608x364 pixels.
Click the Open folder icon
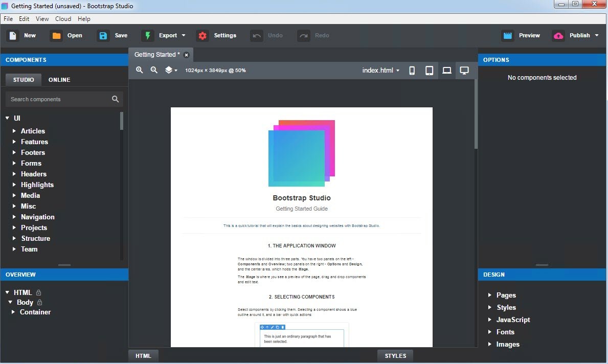coord(56,36)
